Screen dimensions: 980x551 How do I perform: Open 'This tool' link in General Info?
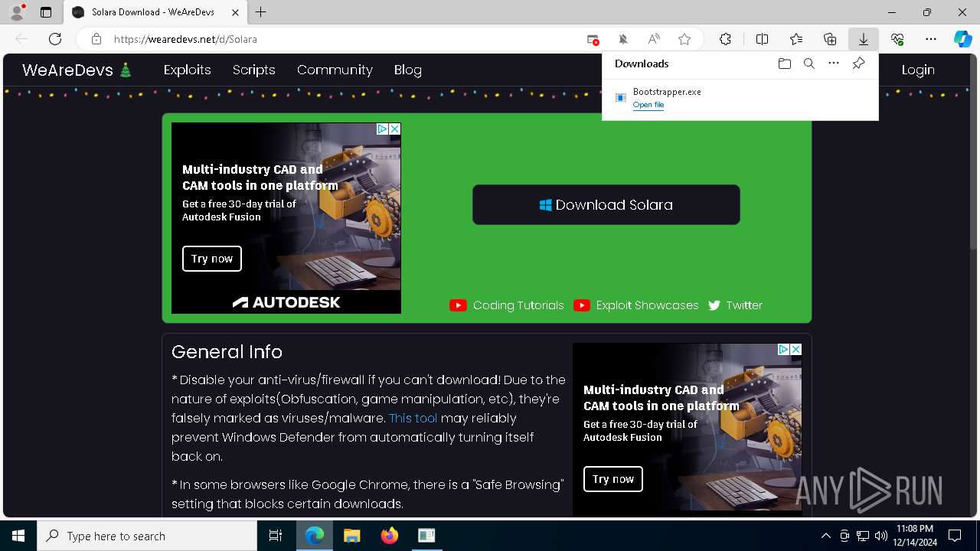click(413, 418)
